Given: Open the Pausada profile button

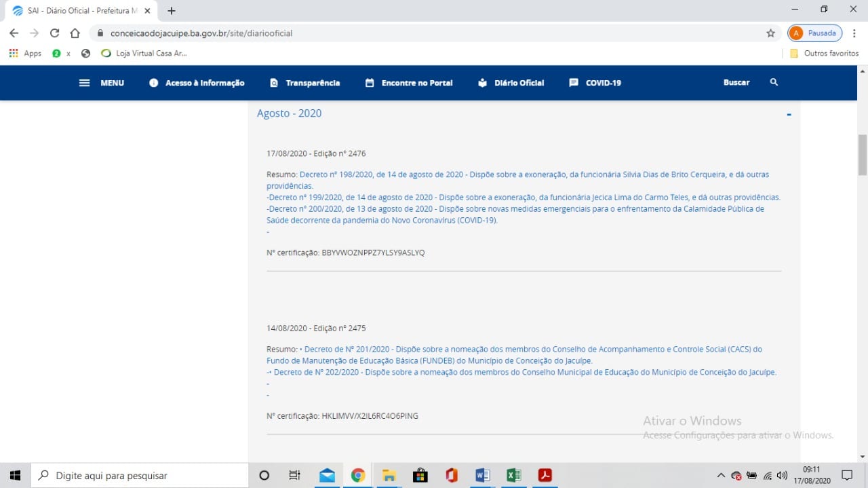Looking at the screenshot, I should click(x=815, y=33).
